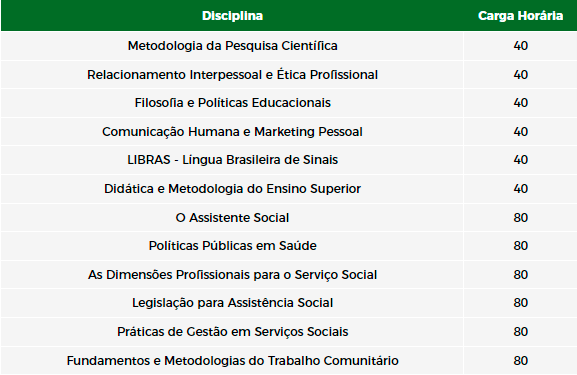The height and width of the screenshot is (375, 577).
Task: Click the 40 hours value for Metodologia da Pesquisa
Action: (x=520, y=46)
